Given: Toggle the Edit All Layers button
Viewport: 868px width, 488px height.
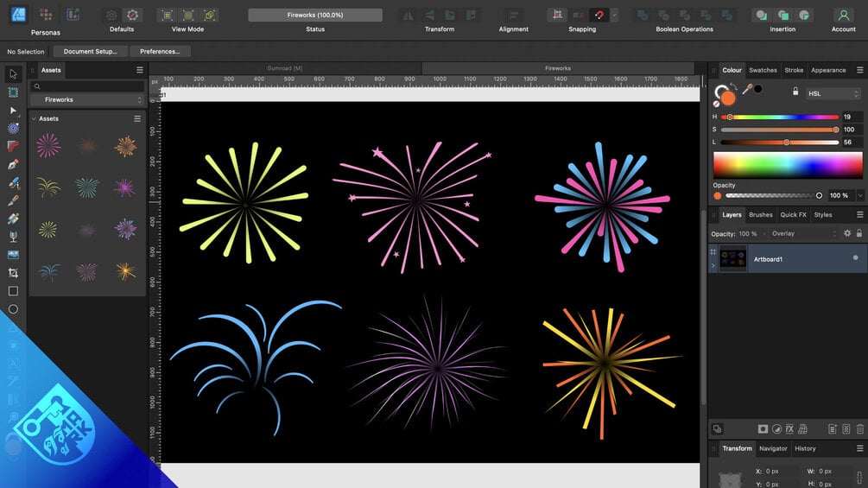Looking at the screenshot, I should pyautogui.click(x=717, y=428).
